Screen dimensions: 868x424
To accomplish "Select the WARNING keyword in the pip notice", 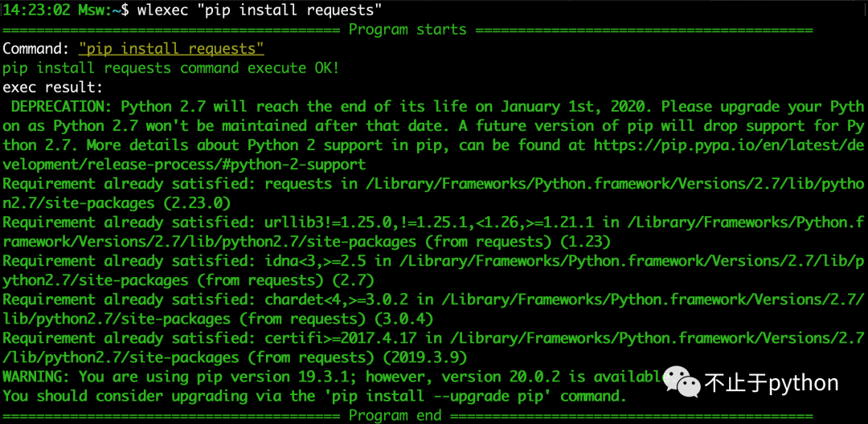I will click(36, 377).
